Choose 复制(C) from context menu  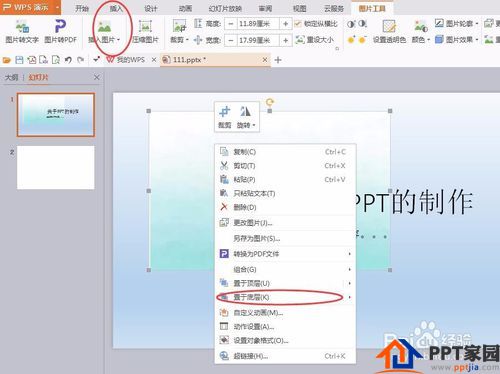(x=285, y=152)
